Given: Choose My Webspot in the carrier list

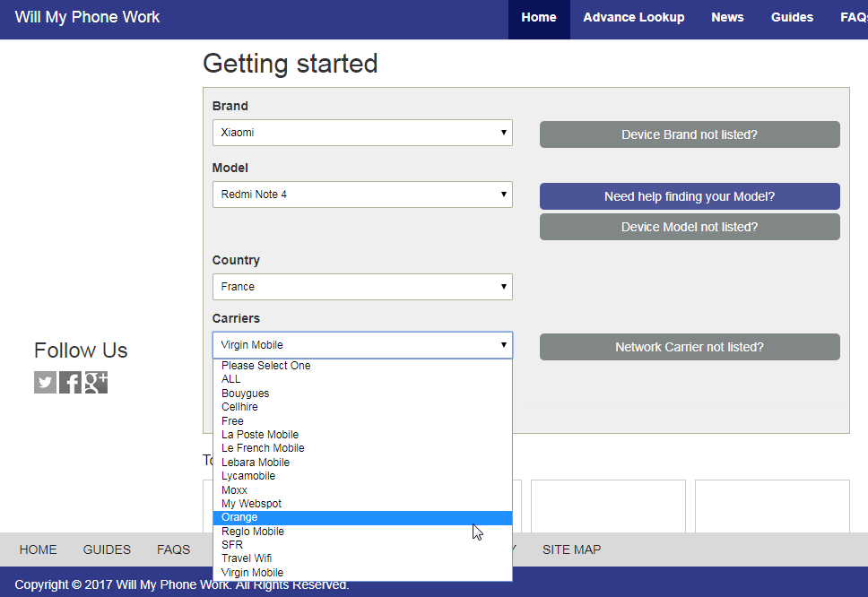Looking at the screenshot, I should coord(362,504).
